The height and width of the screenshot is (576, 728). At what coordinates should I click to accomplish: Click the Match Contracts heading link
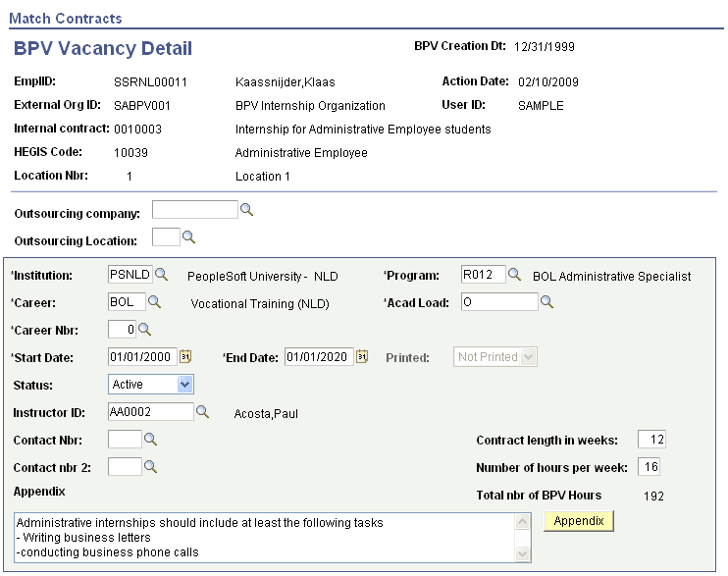click(x=66, y=18)
